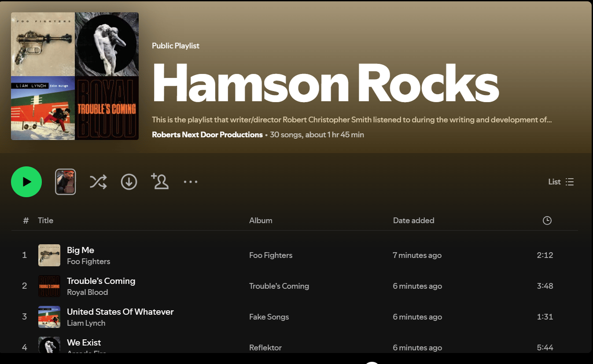Click 6 minutes ago date for Trouble's Coming
The height and width of the screenshot is (364, 593).
click(x=417, y=286)
